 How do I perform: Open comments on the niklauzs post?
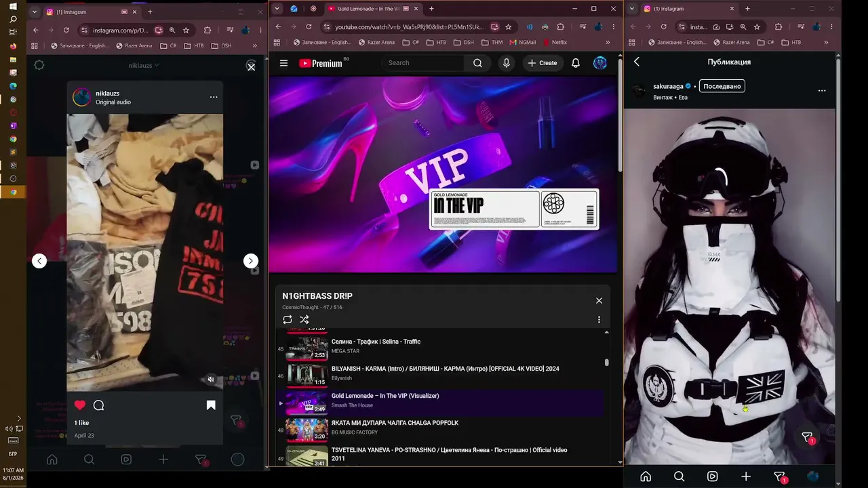tap(98, 405)
